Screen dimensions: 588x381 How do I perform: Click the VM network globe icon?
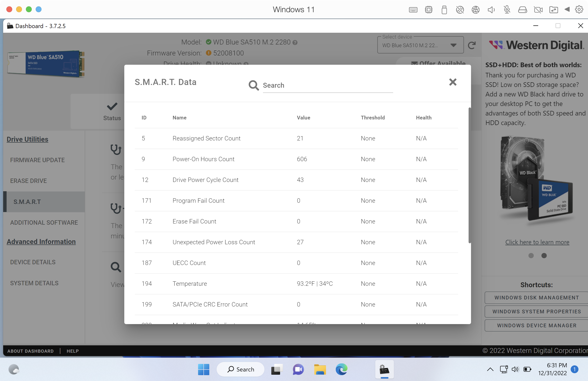coord(475,10)
